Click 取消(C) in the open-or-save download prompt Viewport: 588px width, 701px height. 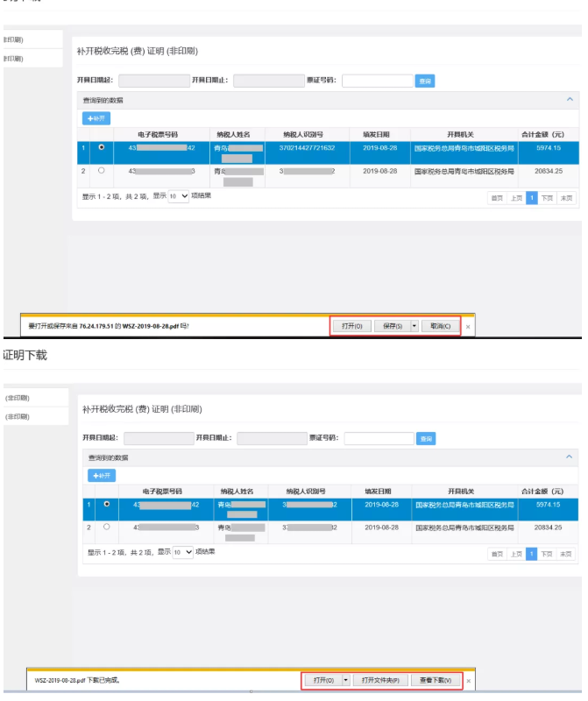tap(441, 326)
